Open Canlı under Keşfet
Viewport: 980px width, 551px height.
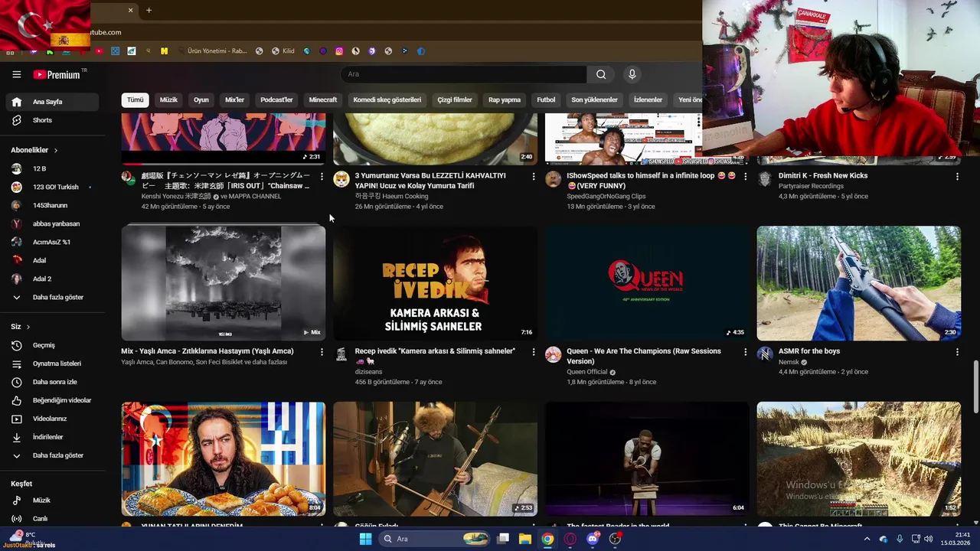click(x=52, y=519)
